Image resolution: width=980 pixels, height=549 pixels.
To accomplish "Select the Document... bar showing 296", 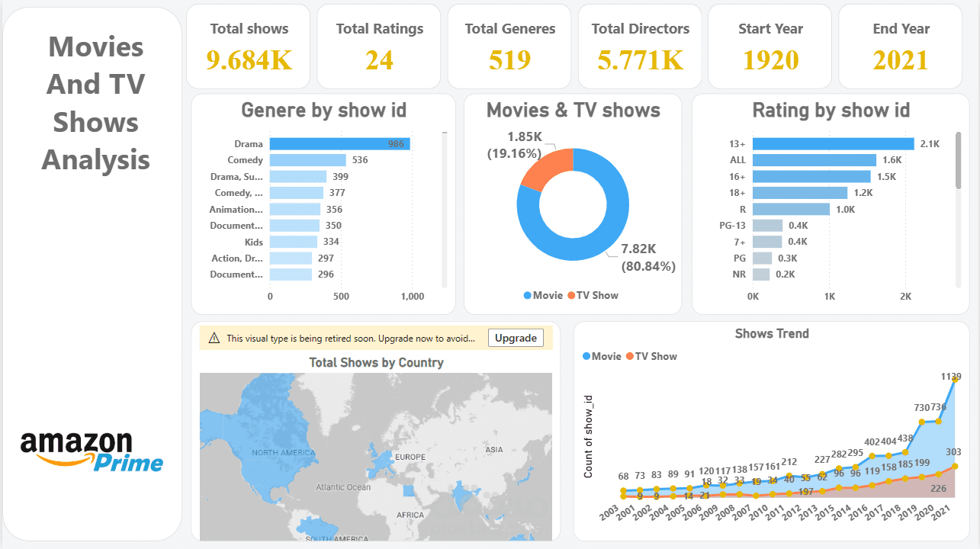I will [x=291, y=274].
